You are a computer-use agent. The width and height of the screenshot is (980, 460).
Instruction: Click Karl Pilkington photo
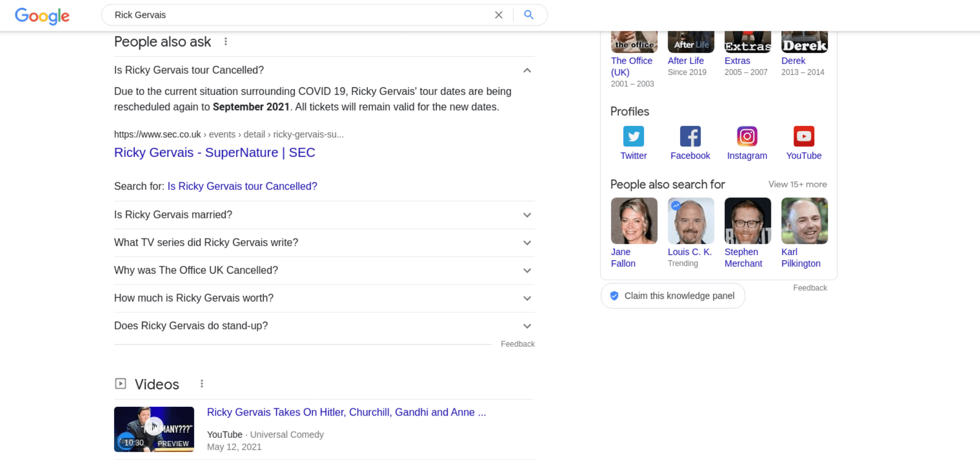804,221
